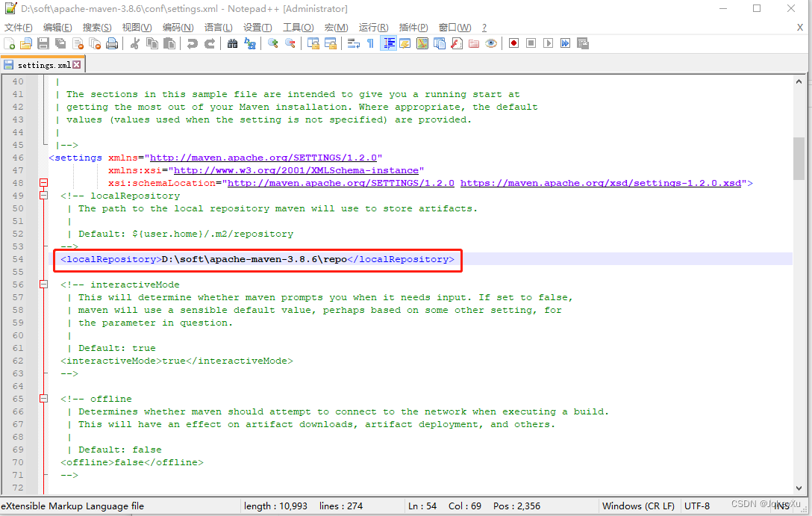Start macro recording with the red dot icon
Viewport: 812px width, 516px height.
[x=513, y=43]
